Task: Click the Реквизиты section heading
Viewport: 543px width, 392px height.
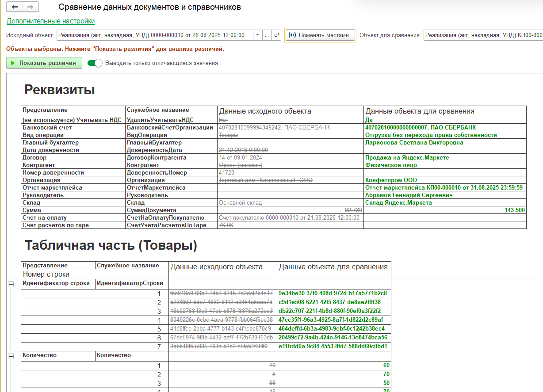Action: [60, 90]
